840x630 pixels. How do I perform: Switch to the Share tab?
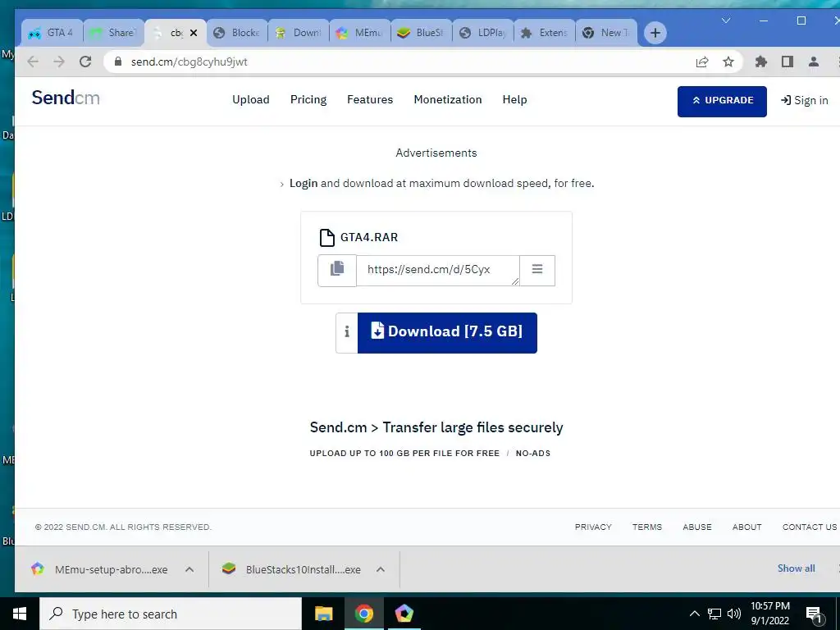click(x=113, y=33)
